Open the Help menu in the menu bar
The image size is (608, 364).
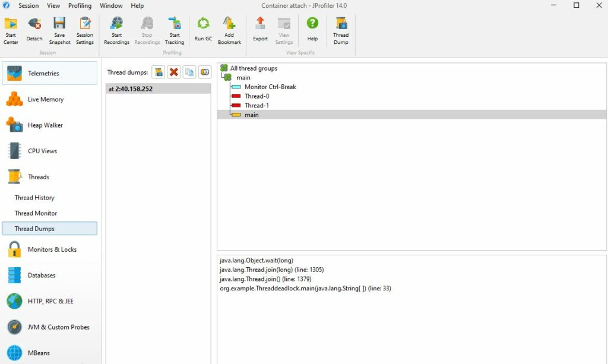coord(137,5)
